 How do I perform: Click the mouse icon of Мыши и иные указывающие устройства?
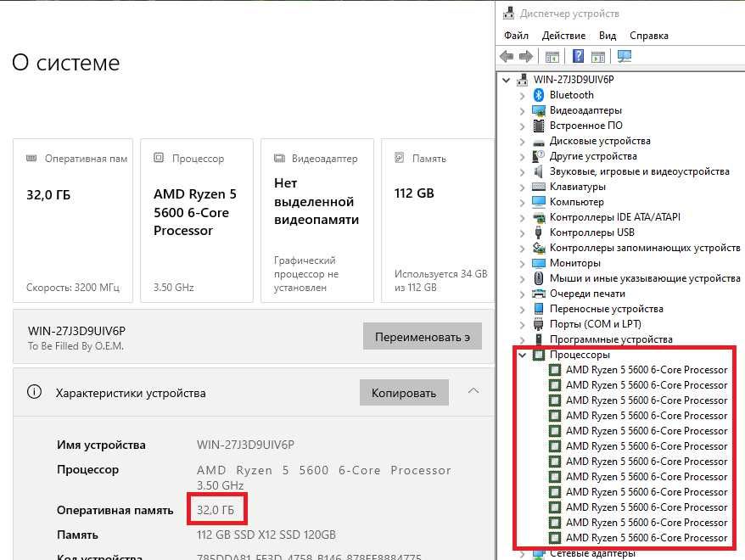[x=538, y=278]
